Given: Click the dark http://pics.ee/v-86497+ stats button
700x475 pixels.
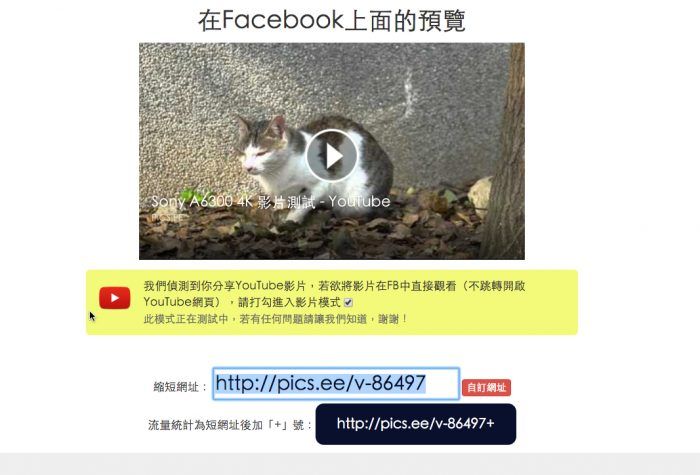Looking at the screenshot, I should point(416,424).
